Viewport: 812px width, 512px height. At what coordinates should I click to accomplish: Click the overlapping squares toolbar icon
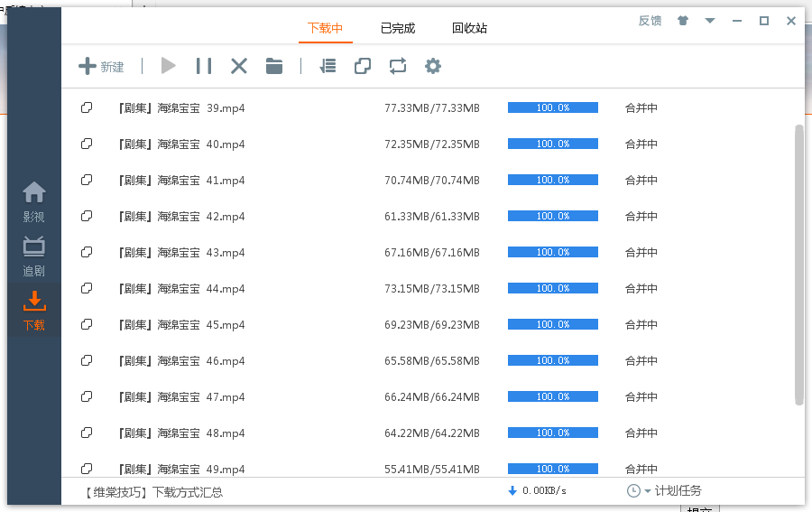click(363, 66)
